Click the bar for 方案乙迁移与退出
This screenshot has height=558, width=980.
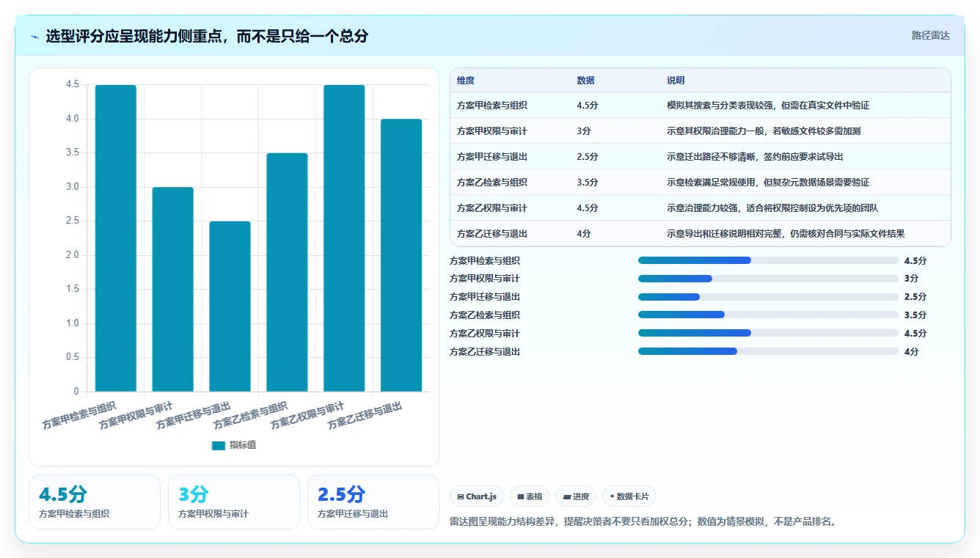click(x=401, y=255)
